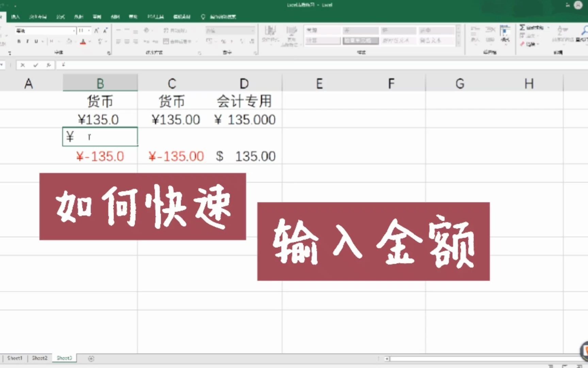Click the Accounting Number Format icon

click(209, 41)
